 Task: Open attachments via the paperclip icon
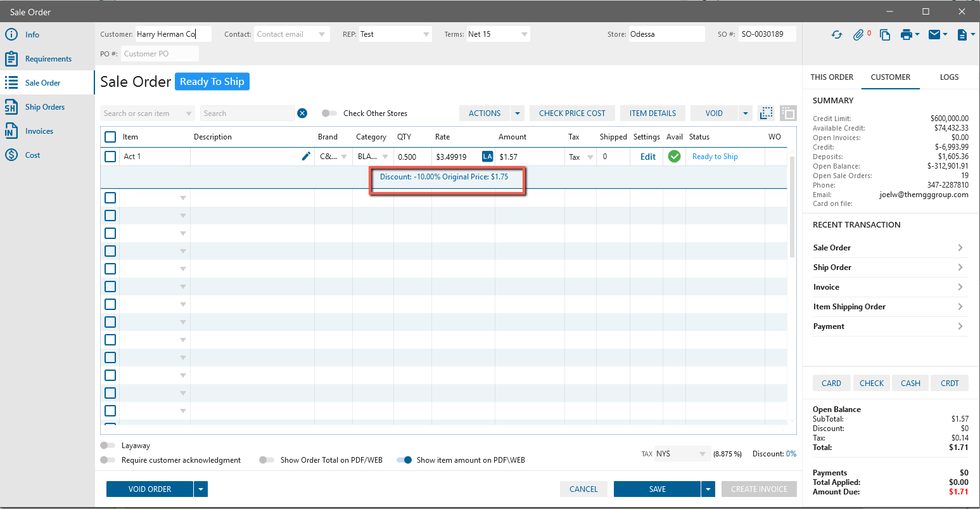click(x=859, y=35)
